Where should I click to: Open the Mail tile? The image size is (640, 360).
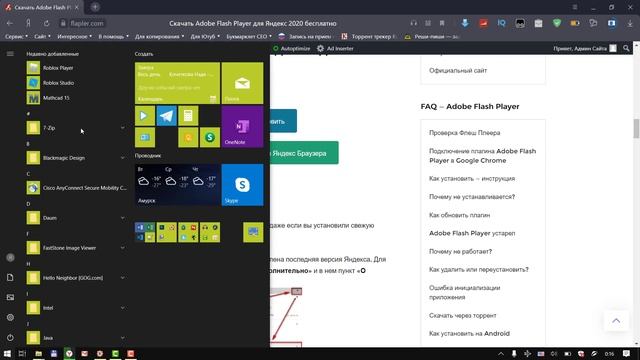pos(242,83)
